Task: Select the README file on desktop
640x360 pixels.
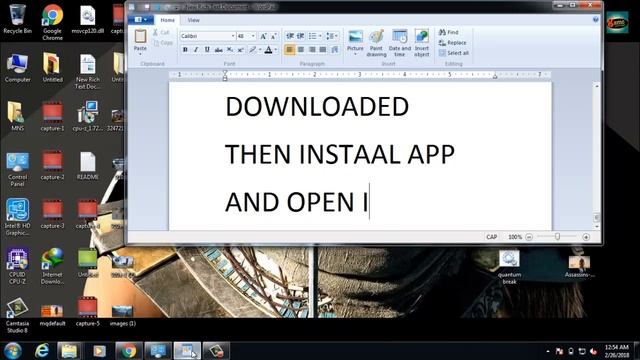Action: click(x=87, y=165)
